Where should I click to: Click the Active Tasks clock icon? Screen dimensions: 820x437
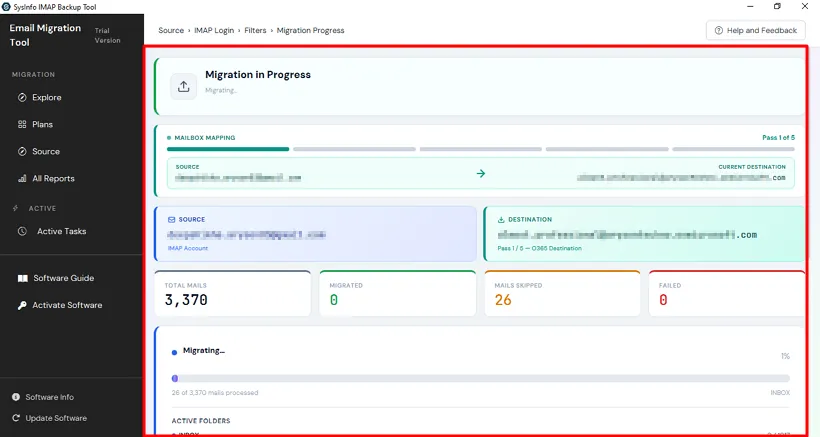tap(22, 231)
